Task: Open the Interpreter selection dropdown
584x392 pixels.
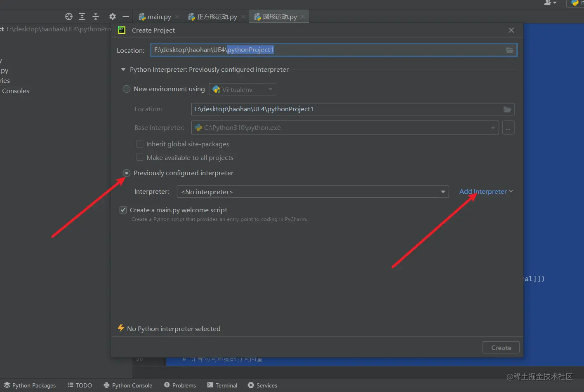Action: click(313, 192)
